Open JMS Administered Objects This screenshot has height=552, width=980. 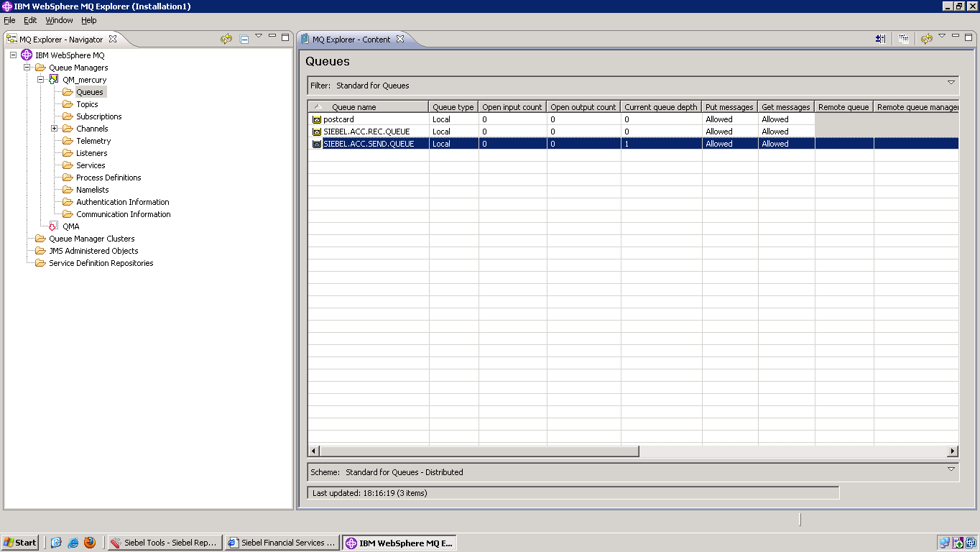click(x=93, y=250)
